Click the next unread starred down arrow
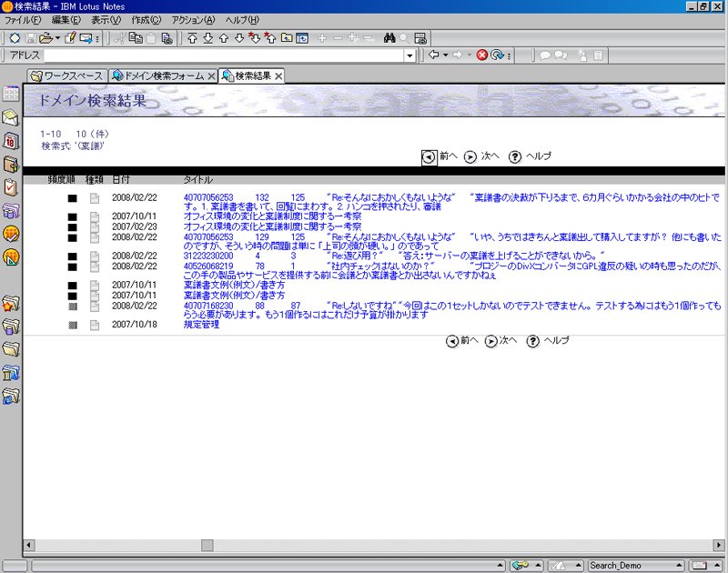Screen dimensions: 728x573 [x=255, y=38]
